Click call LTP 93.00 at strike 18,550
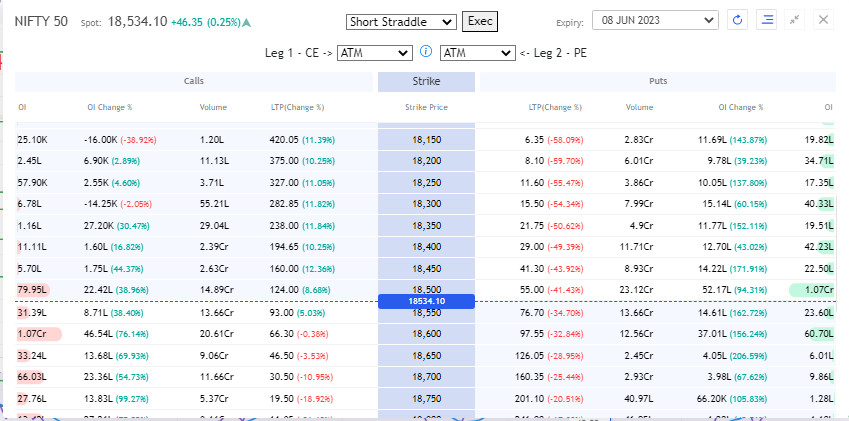The width and height of the screenshot is (849, 421). pos(282,312)
